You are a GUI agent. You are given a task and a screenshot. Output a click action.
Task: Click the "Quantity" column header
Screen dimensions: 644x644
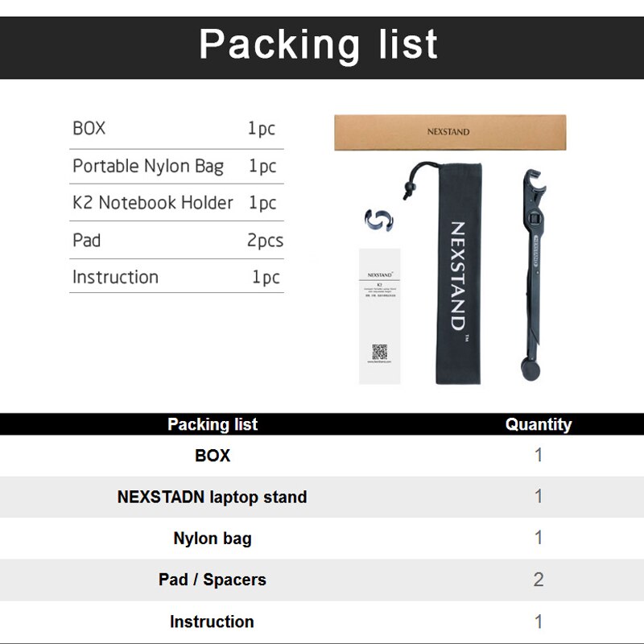pos(538,424)
